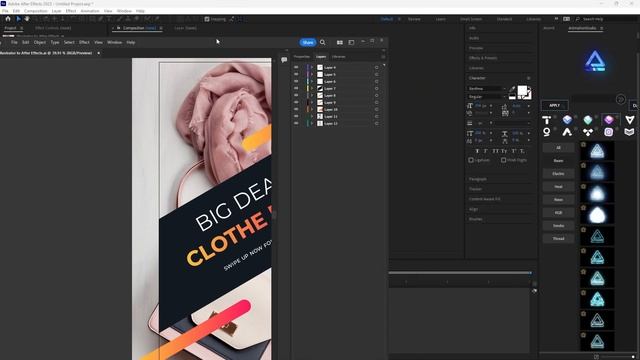Filter presets by Thread
Viewport: 640px width, 360px height.
(558, 238)
